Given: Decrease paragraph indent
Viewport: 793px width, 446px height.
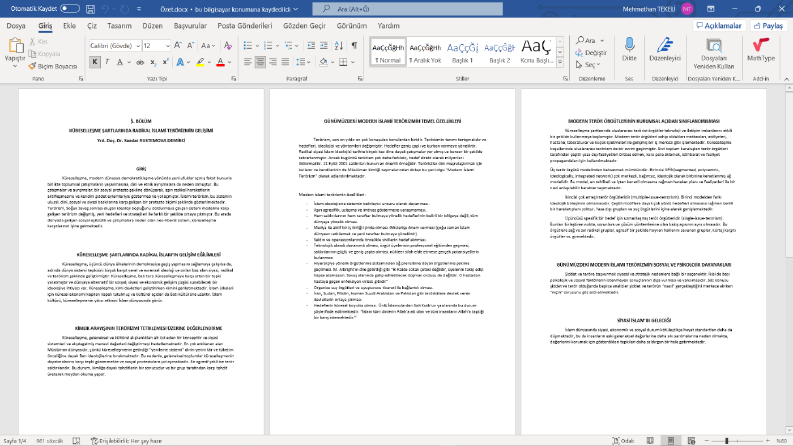Looking at the screenshot, I should (x=311, y=46).
